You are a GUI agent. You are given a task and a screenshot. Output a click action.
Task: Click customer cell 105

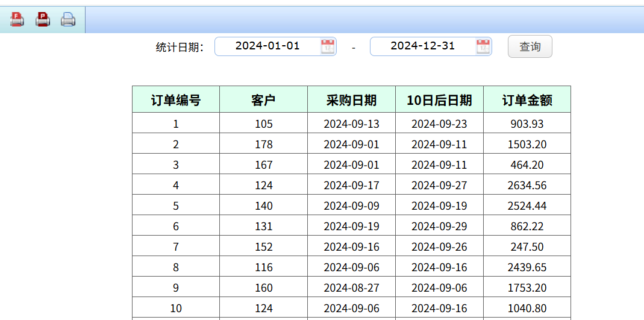coord(264,123)
